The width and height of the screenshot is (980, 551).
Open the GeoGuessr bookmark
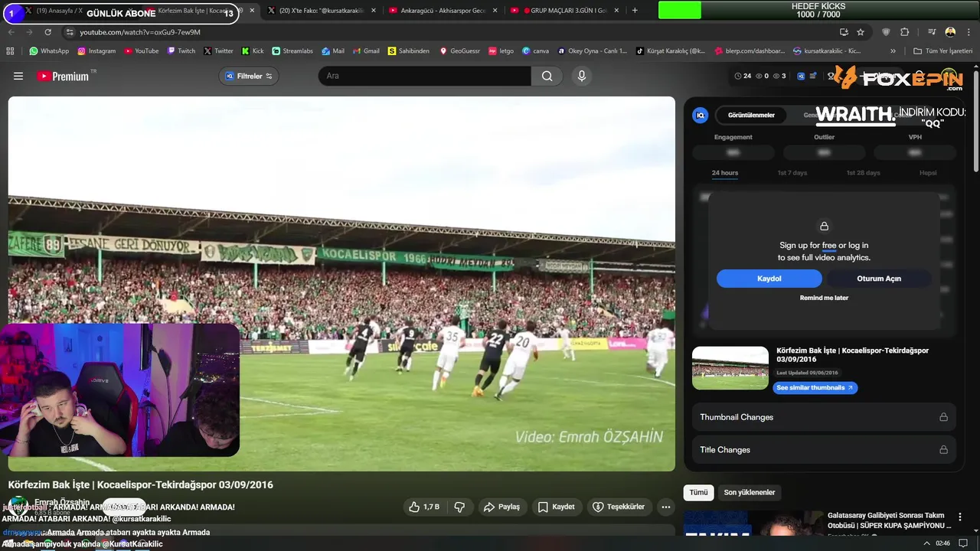point(460,51)
